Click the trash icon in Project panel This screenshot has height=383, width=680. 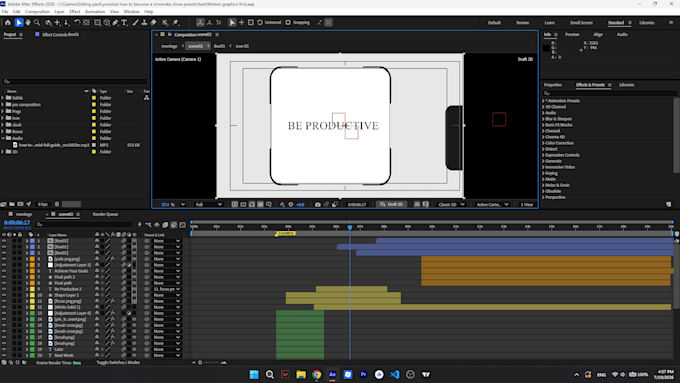pyautogui.click(x=57, y=204)
